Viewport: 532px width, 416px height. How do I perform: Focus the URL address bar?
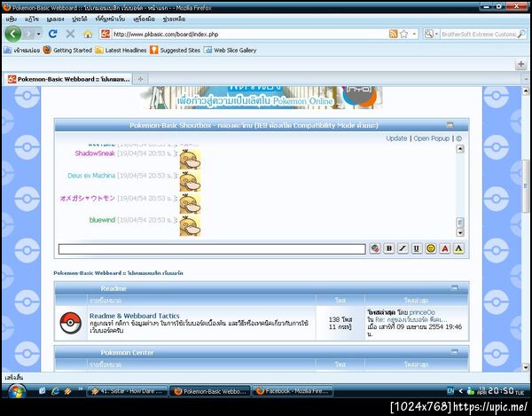(x=249, y=34)
